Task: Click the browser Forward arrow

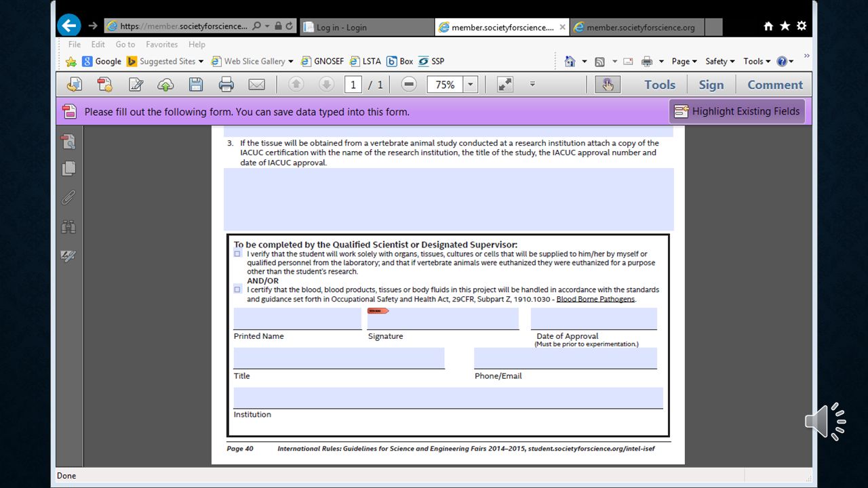Action: click(x=93, y=26)
